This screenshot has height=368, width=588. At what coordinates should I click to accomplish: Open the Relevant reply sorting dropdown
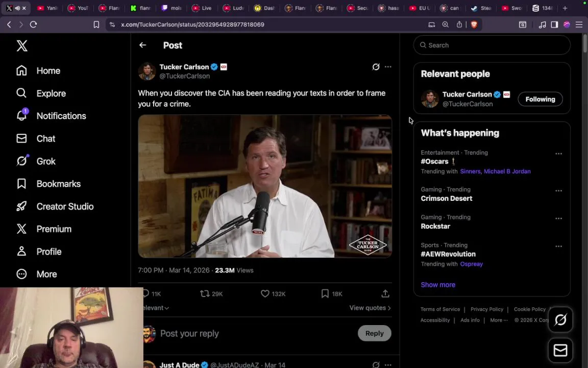(156, 308)
